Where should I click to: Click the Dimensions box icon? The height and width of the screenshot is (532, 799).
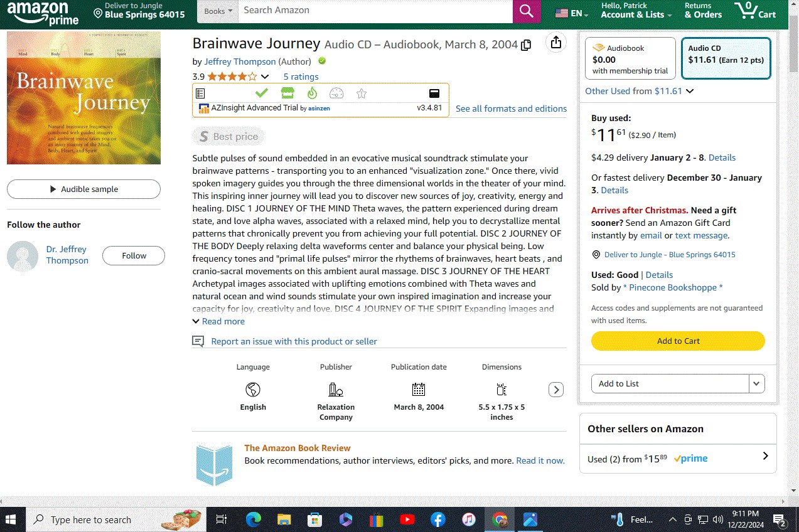(x=501, y=389)
